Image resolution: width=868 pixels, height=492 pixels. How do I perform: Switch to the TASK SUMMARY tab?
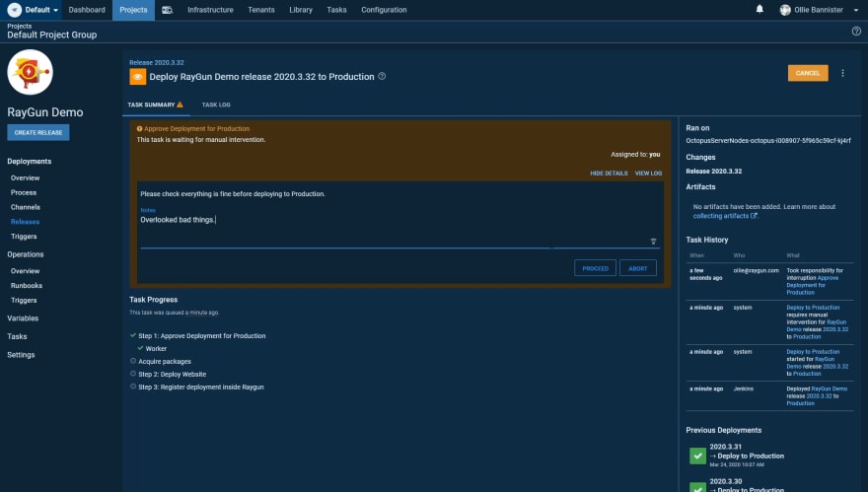point(156,105)
